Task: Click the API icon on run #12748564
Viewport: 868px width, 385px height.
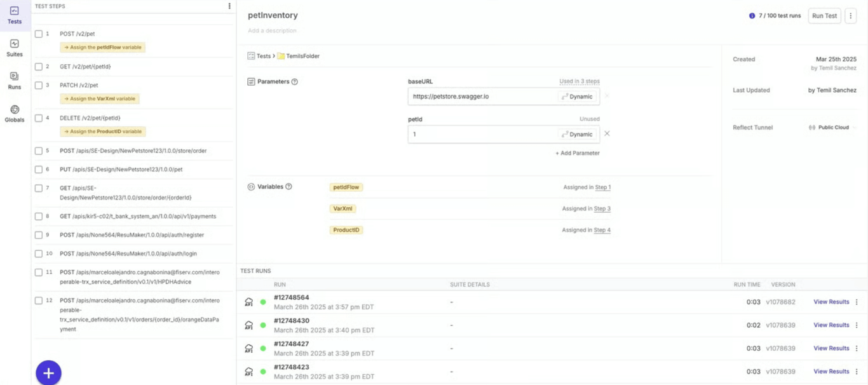Action: tap(248, 302)
